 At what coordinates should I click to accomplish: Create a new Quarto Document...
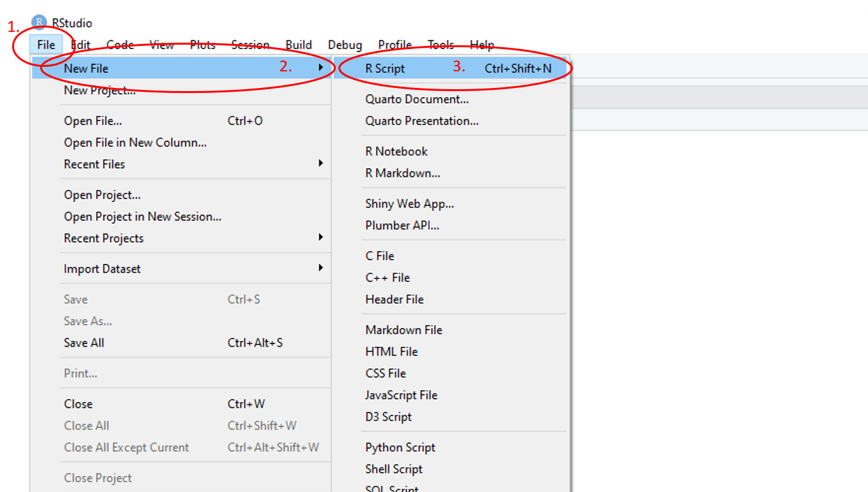tap(451, 99)
